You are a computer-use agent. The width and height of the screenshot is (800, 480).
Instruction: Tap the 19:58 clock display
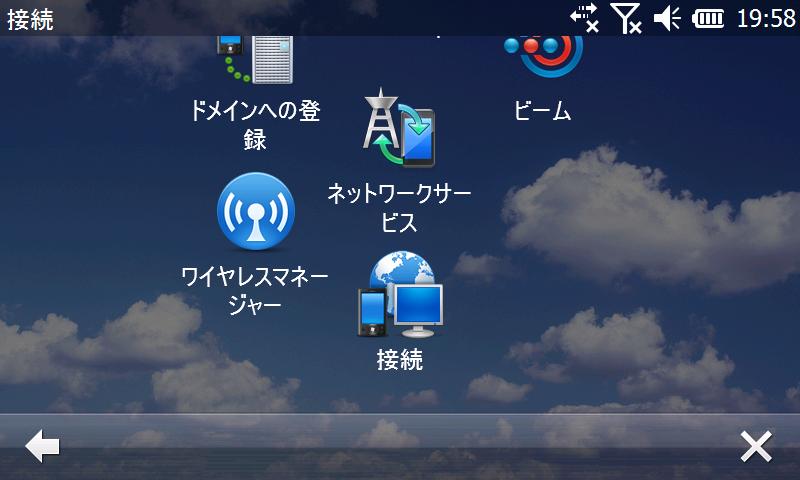pos(766,19)
